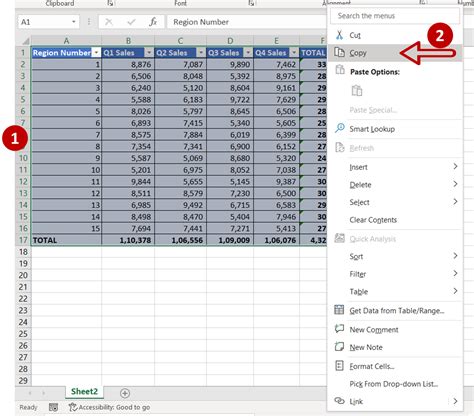Open the Q1 Sales filter dropdown
The width and height of the screenshot is (474, 416).
point(149,53)
